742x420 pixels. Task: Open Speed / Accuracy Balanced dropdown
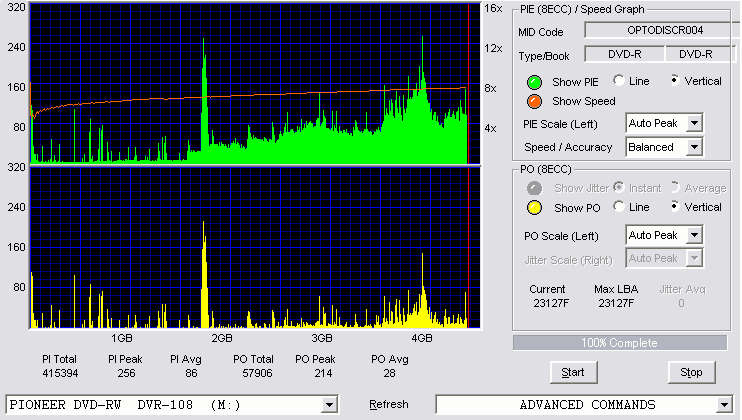694,147
